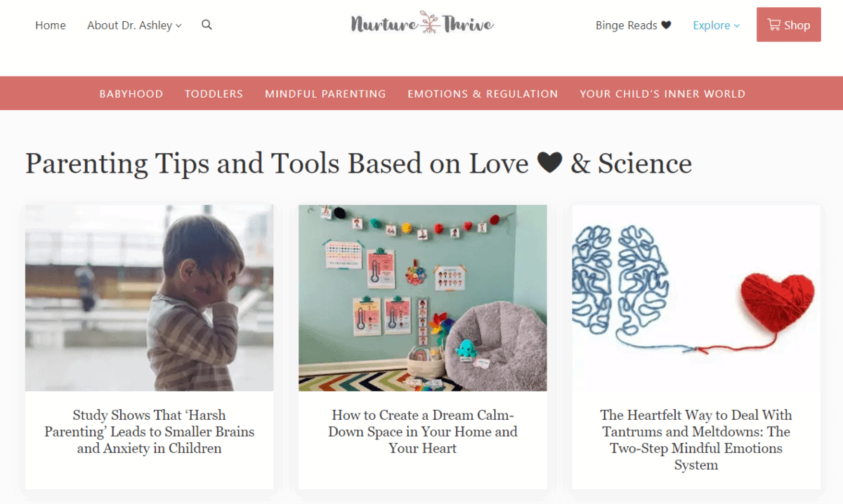
Task: Click the Shop button
Action: coord(788,25)
